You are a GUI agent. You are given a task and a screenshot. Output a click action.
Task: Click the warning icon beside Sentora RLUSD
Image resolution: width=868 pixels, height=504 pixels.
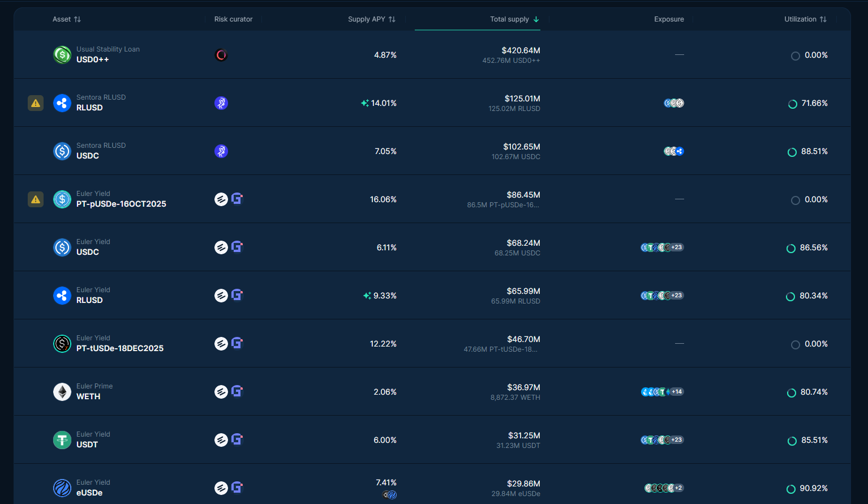click(x=36, y=103)
